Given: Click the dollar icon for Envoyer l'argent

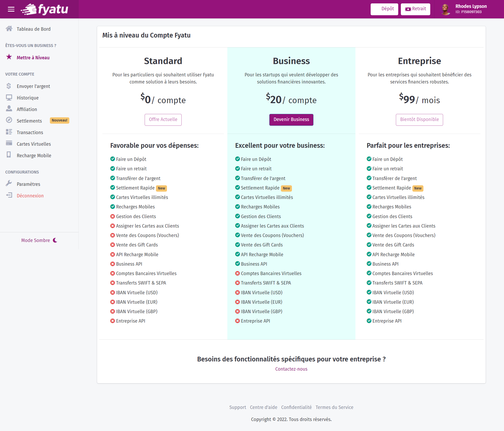Looking at the screenshot, I should [9, 86].
